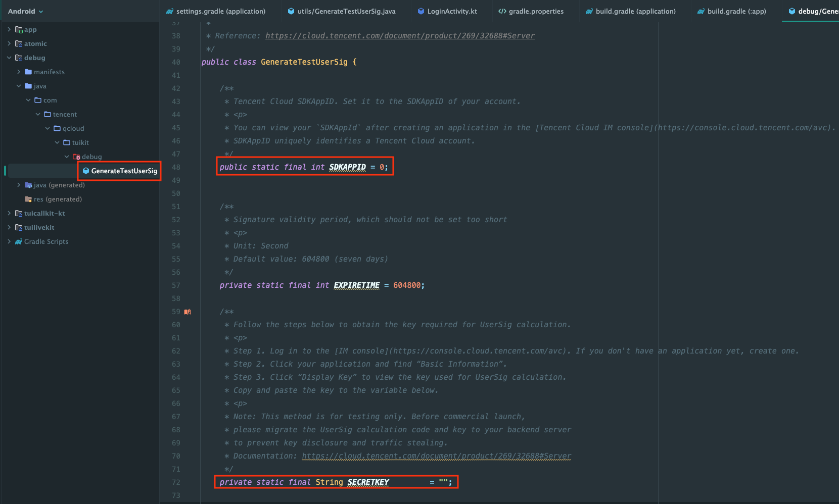The width and height of the screenshot is (839, 504).
Task: Switch to the LoginActivity.kt tab
Action: [x=447, y=11]
